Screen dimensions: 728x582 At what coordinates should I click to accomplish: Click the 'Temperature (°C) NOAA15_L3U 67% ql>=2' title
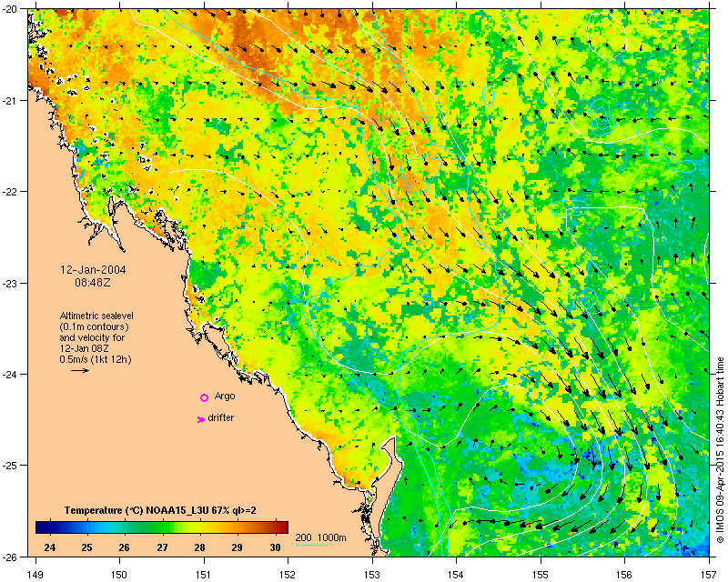click(160, 510)
